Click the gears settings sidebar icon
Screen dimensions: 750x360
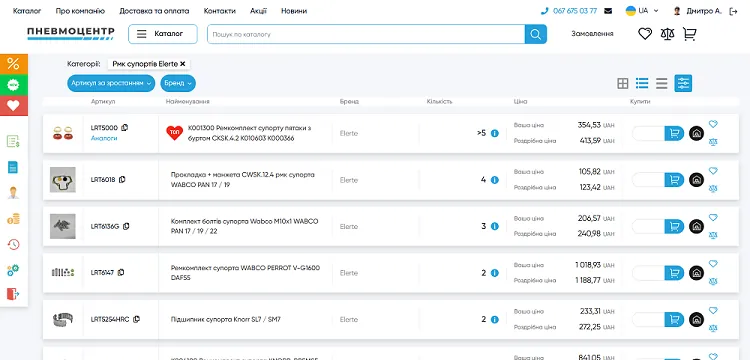13,270
